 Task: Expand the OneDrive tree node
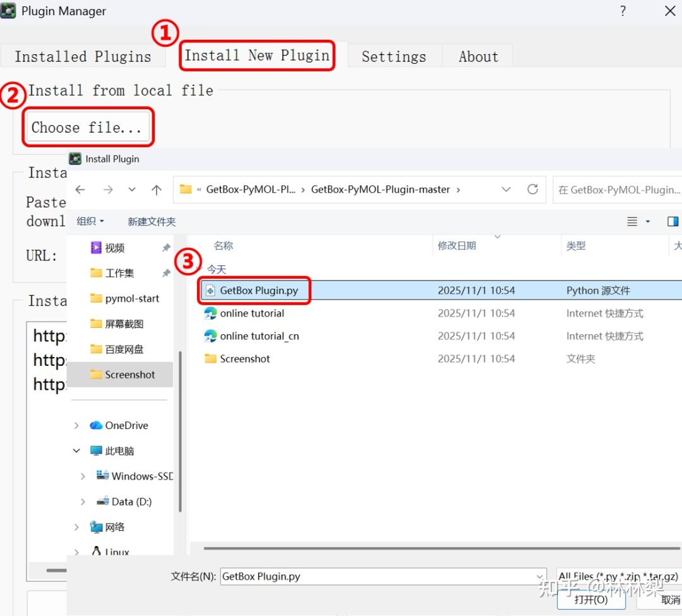click(x=76, y=425)
